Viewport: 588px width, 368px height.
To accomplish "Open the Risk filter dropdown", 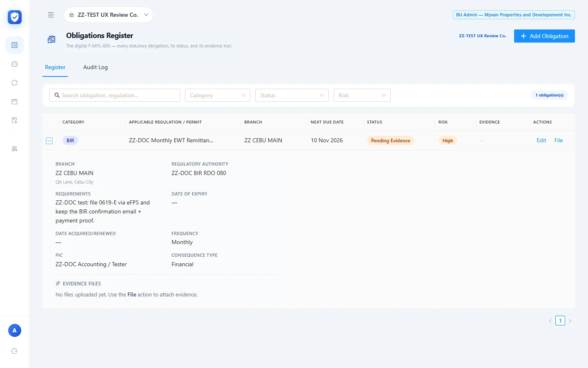I will 362,95.
